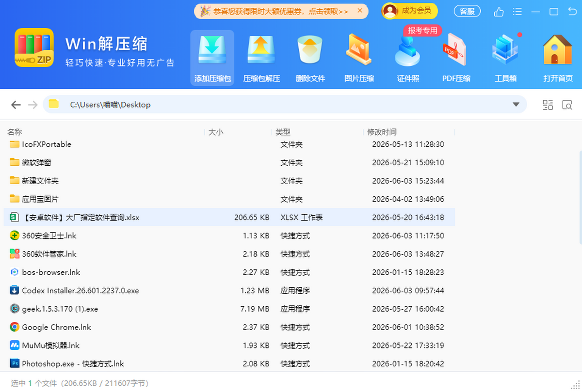582x392 pixels.
Task: Select the 应用宝图片 folder
Action: pyautogui.click(x=40, y=199)
